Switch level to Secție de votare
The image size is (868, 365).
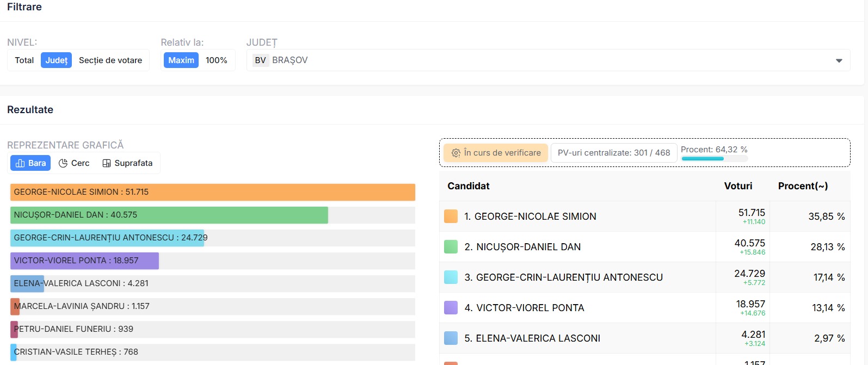point(110,60)
